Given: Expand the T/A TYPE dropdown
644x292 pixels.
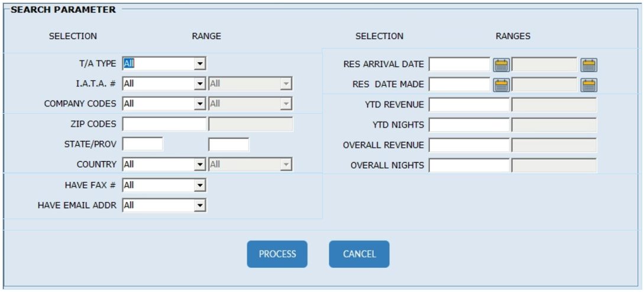Looking at the screenshot, I should tap(200, 63).
